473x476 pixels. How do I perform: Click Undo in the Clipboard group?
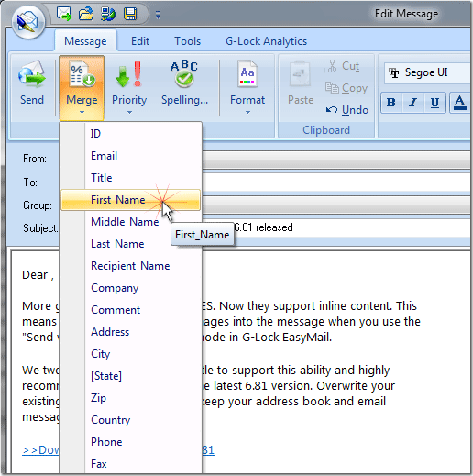347,110
